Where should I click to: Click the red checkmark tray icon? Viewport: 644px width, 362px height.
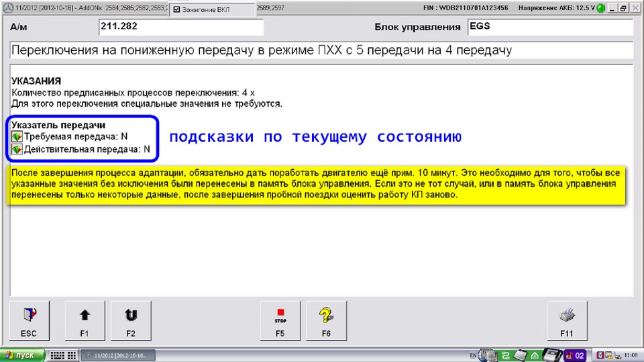click(x=600, y=355)
